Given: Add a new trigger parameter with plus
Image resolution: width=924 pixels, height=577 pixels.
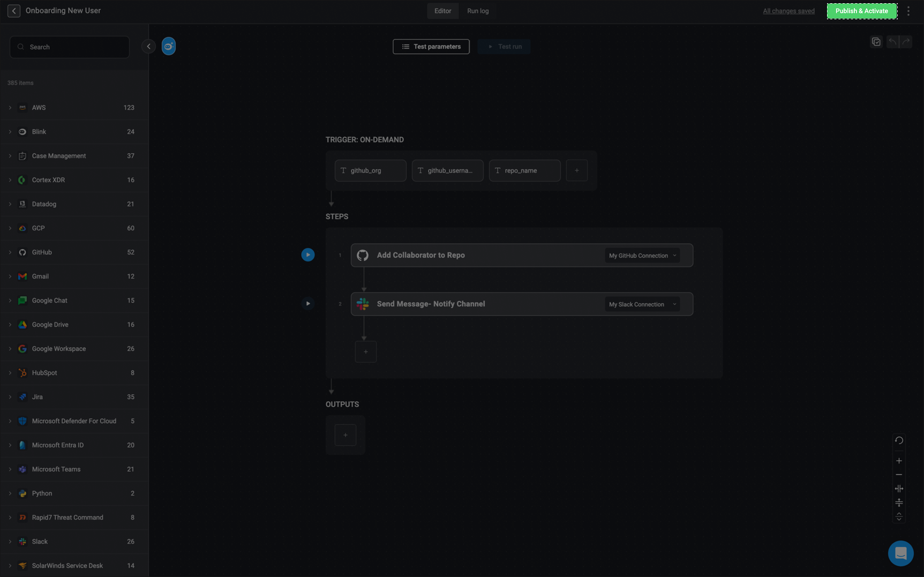Looking at the screenshot, I should tap(577, 170).
